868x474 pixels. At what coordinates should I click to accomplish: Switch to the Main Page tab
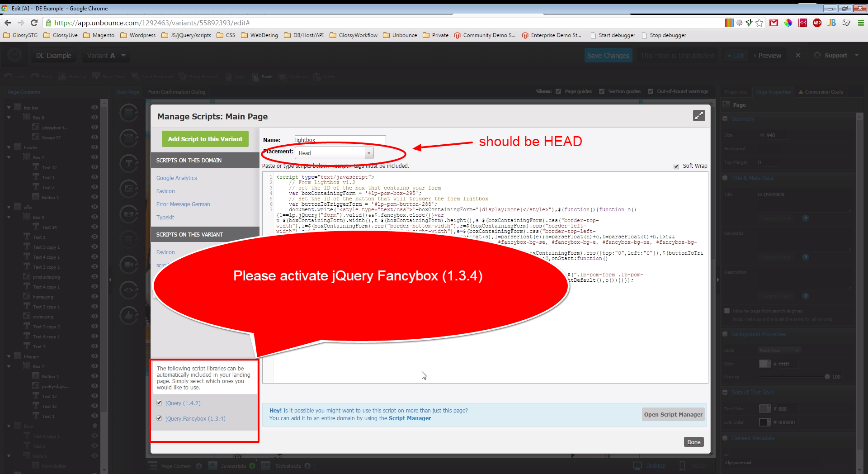(x=128, y=92)
